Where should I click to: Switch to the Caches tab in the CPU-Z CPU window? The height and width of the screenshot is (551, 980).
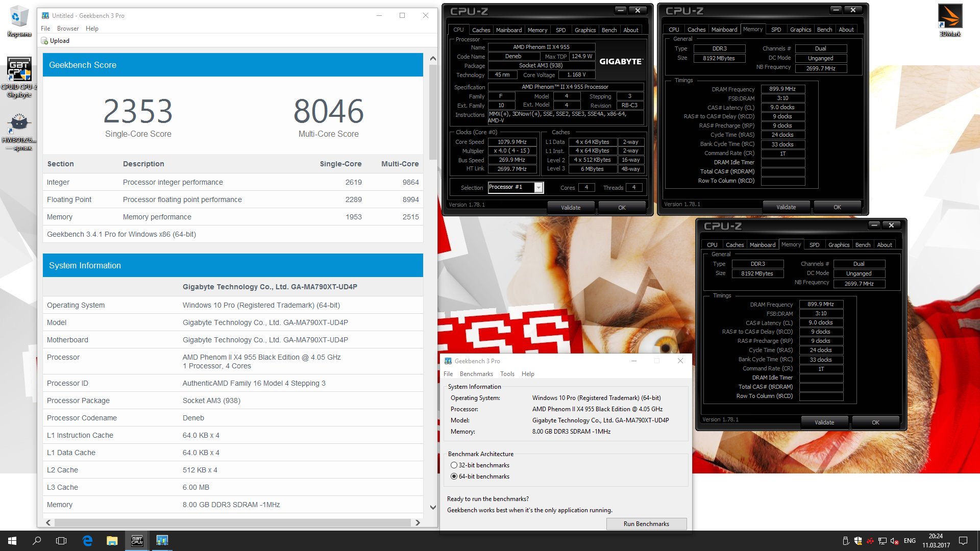coord(481,30)
